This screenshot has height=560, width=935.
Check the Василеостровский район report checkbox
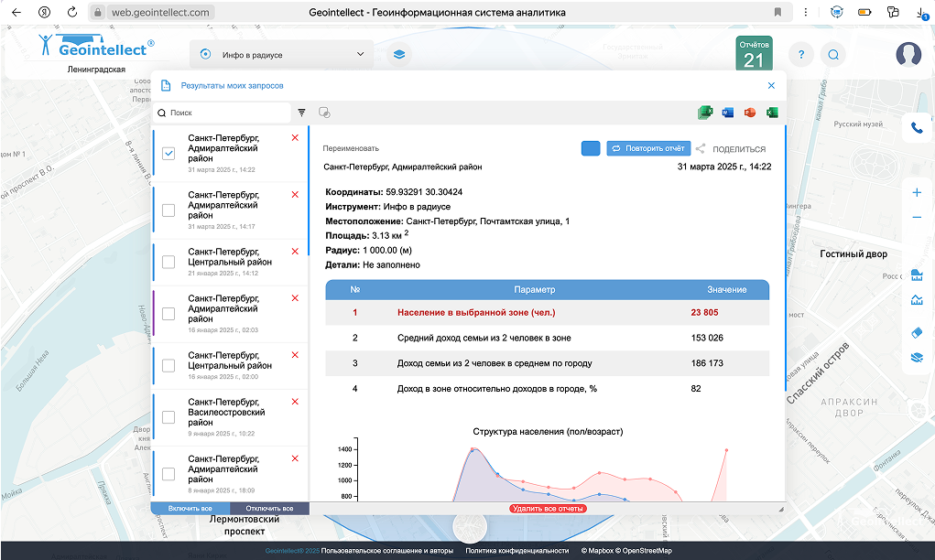(x=169, y=417)
